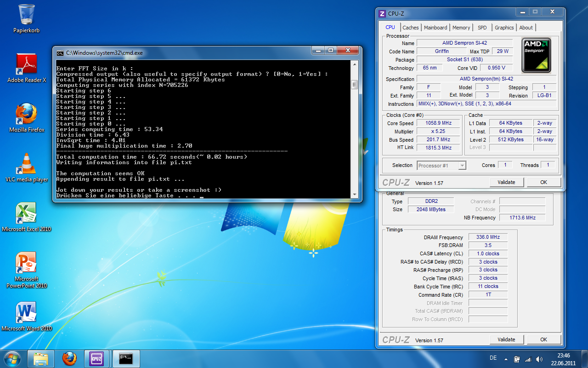Click Validate in the front CPU-Z window
588x368 pixels.
click(506, 182)
